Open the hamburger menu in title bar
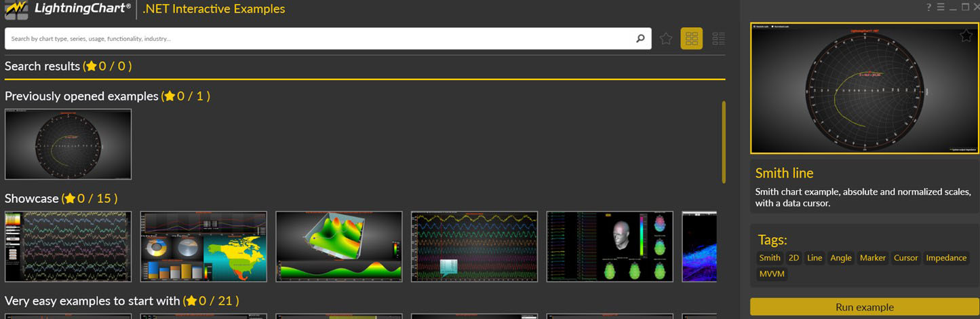Viewport: 980px width, 319px height. coord(941,7)
